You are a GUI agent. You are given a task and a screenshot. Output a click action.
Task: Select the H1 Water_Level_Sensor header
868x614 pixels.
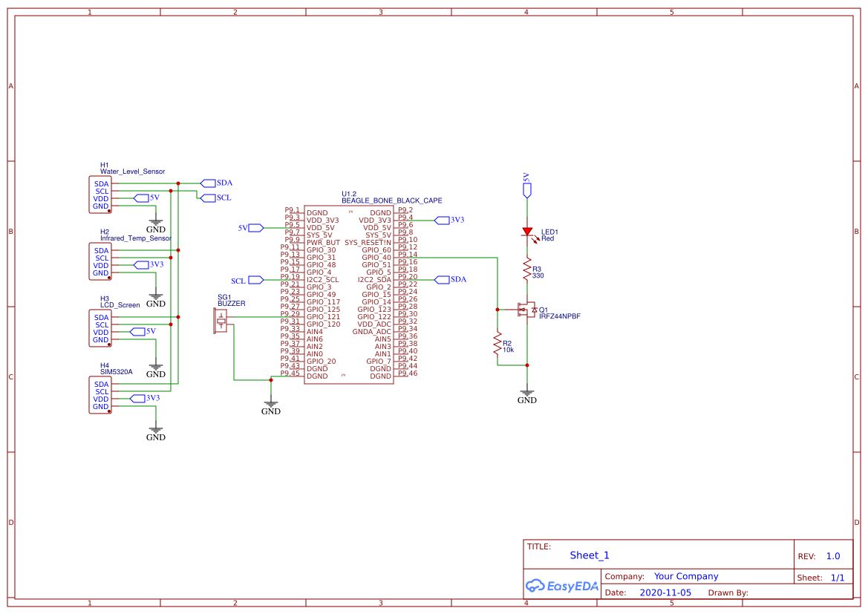coord(99,195)
